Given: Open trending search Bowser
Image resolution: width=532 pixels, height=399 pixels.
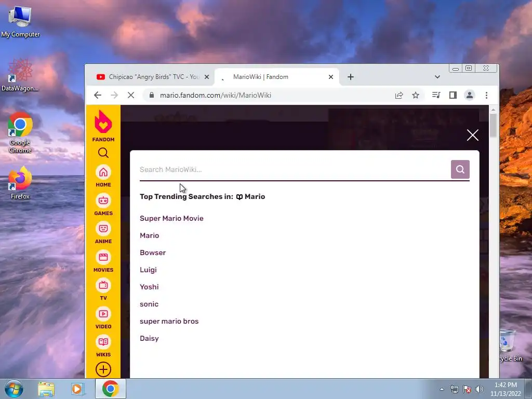Looking at the screenshot, I should [153, 253].
